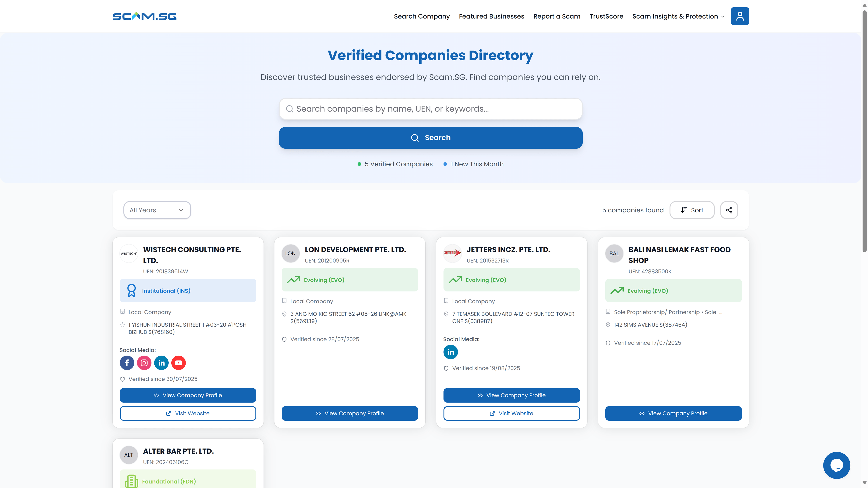
Task: Click the chevron of the All Years dropdown
Action: (x=181, y=210)
